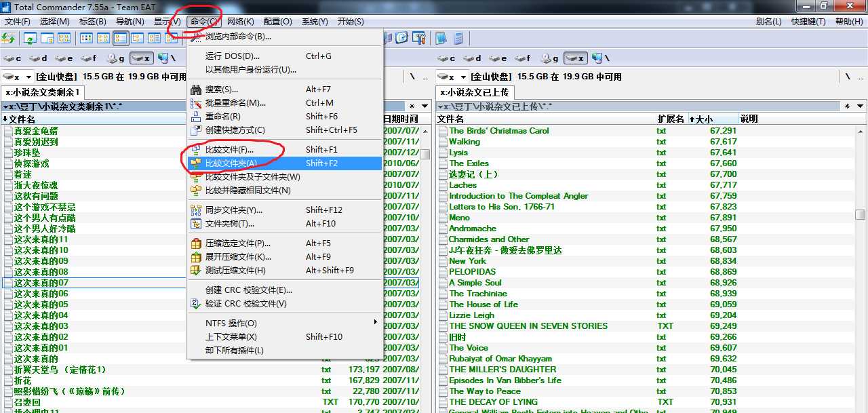Open right panel favorites asterisk button
868x413 pixels.
[x=848, y=106]
